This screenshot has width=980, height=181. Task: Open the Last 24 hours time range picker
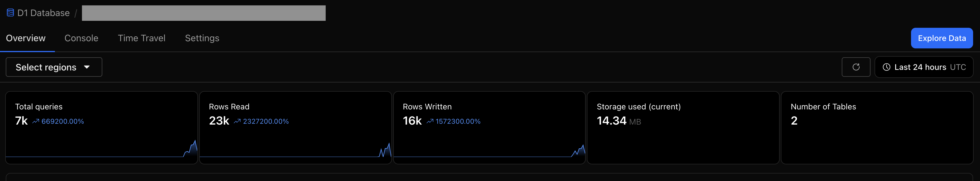pos(924,67)
